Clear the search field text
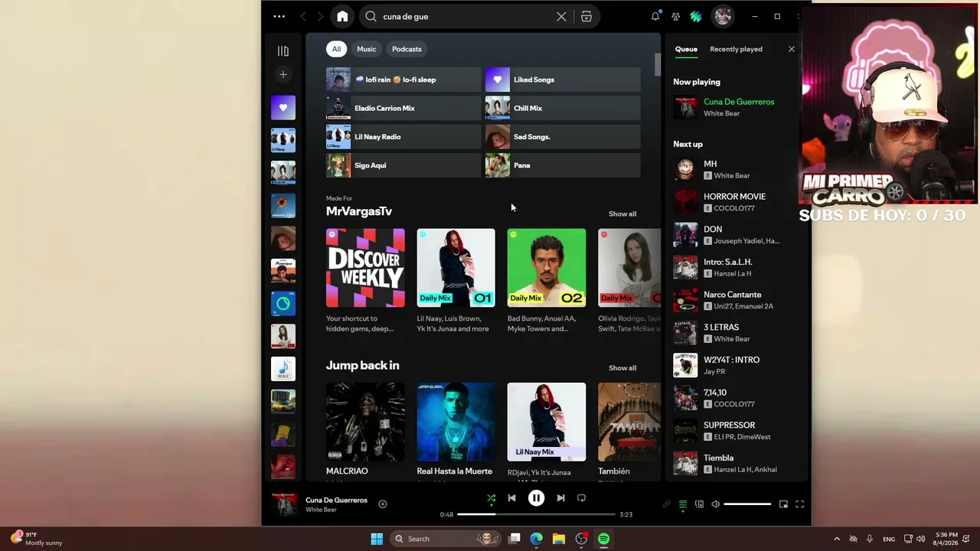Image resolution: width=980 pixels, height=551 pixels. (x=561, y=16)
